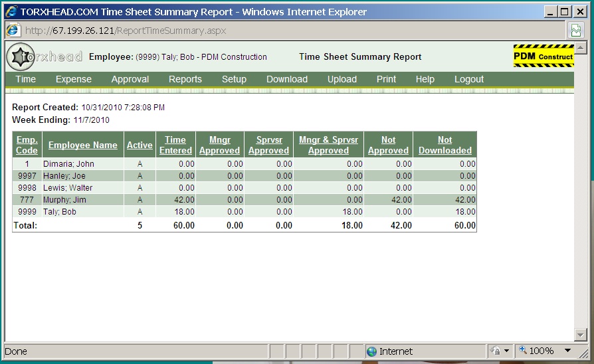Sort by Time Entered column header
Screen dimensions: 594x364
pos(175,145)
